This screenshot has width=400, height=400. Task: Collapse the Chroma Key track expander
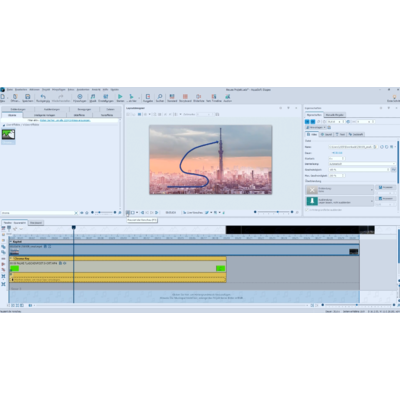pyautogui.click(x=11, y=258)
